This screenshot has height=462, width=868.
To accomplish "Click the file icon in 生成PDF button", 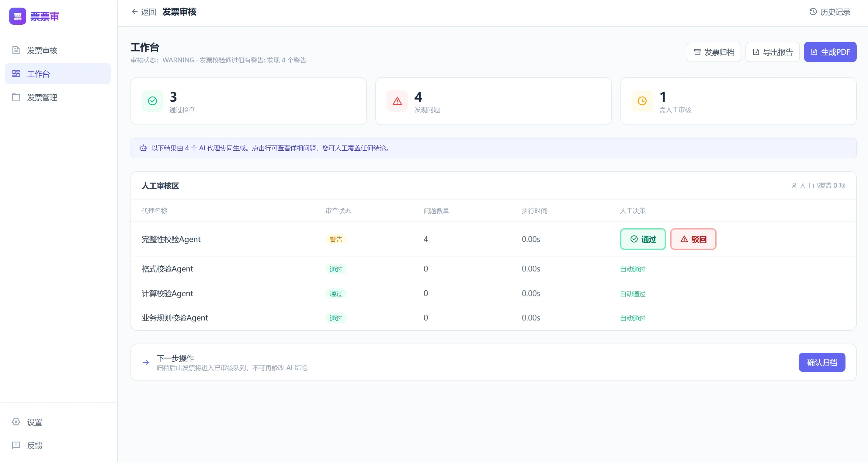I will click(x=814, y=52).
